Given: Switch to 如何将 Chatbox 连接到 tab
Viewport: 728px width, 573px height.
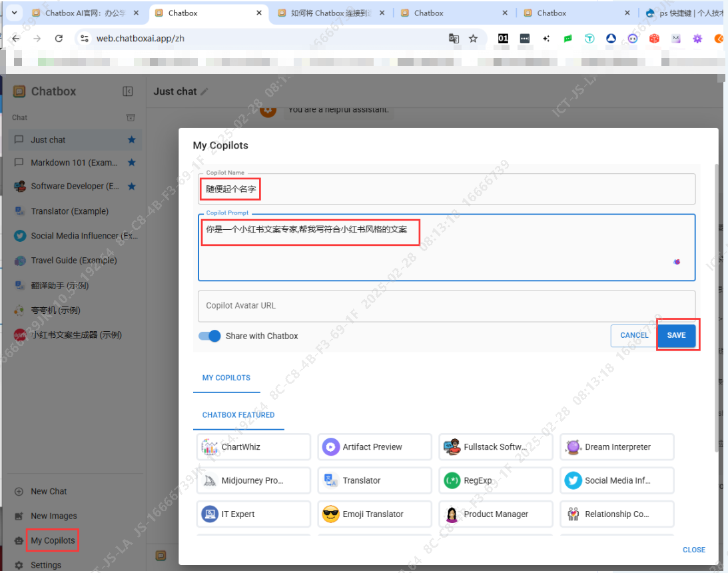Looking at the screenshot, I should coord(330,13).
